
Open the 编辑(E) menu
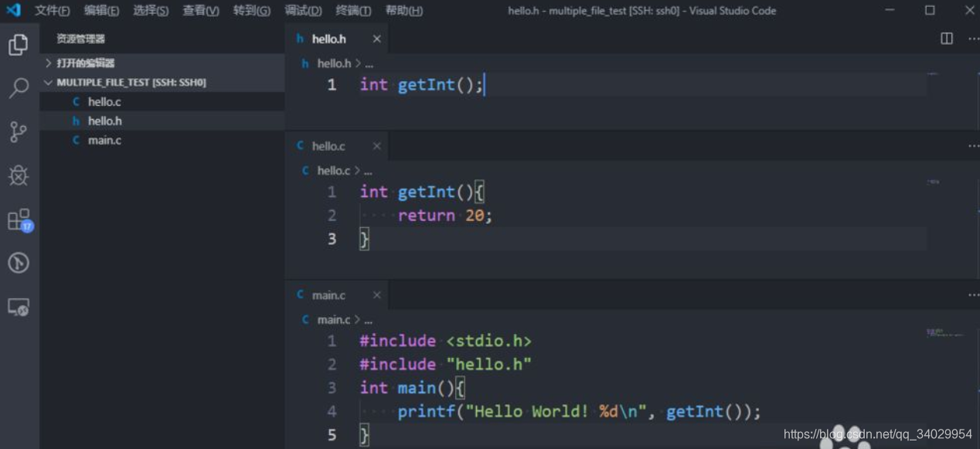click(101, 11)
